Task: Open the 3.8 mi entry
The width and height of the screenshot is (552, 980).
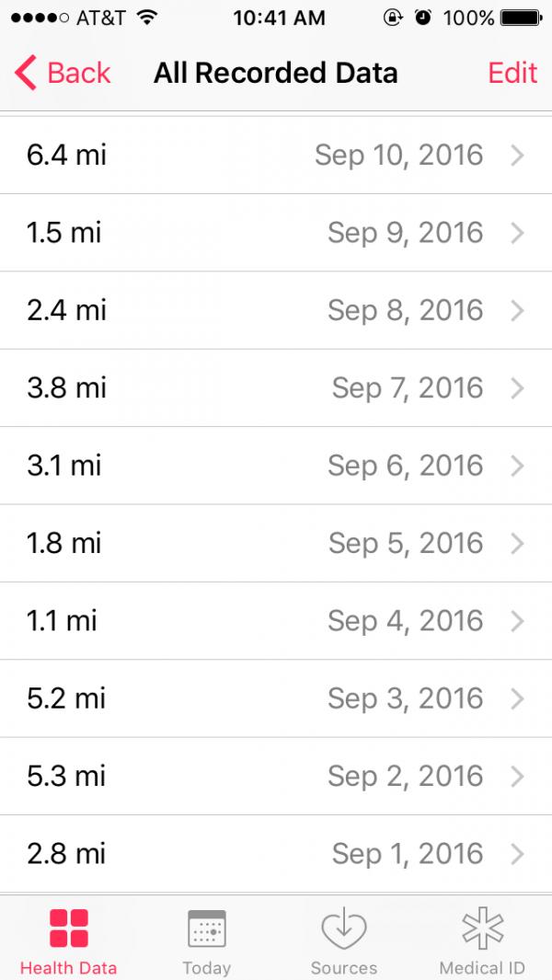Action: click(x=66, y=387)
